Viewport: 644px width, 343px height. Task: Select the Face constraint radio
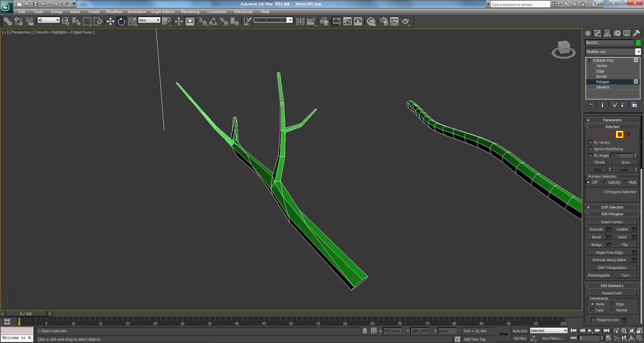[592, 310]
